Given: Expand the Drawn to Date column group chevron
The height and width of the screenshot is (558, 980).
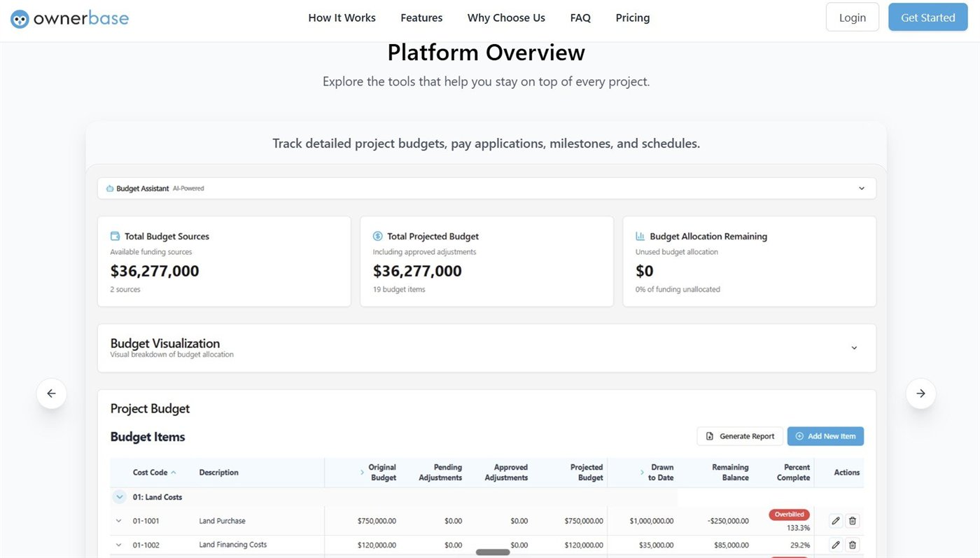Looking at the screenshot, I should [x=642, y=473].
